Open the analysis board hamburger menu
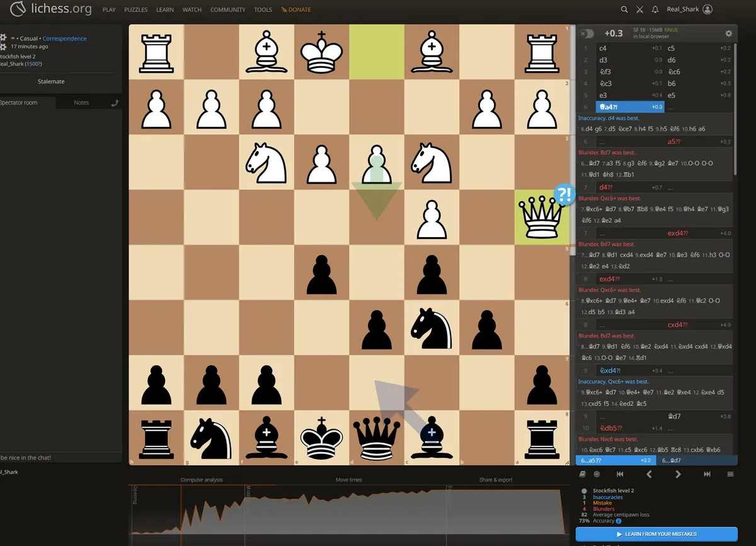 730,473
